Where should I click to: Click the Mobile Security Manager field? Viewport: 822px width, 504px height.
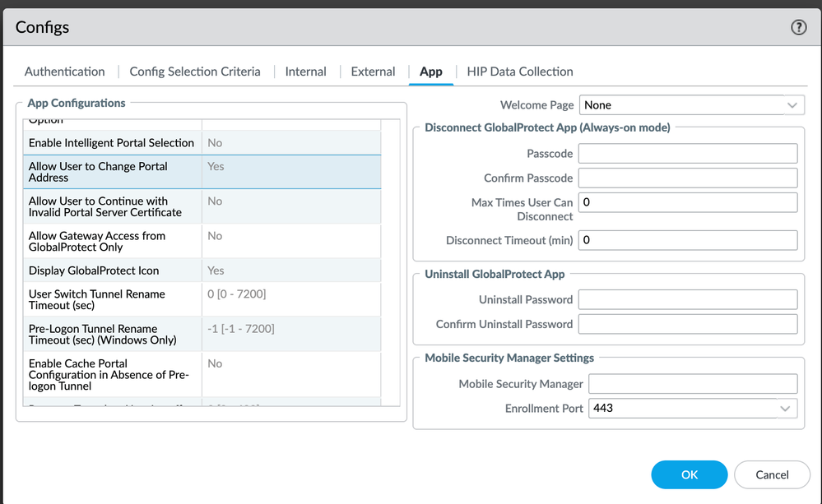point(693,383)
